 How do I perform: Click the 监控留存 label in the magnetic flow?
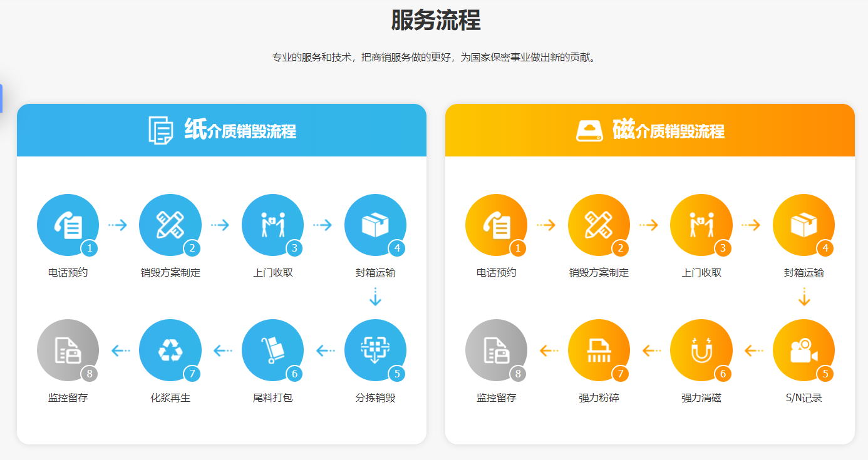[497, 398]
